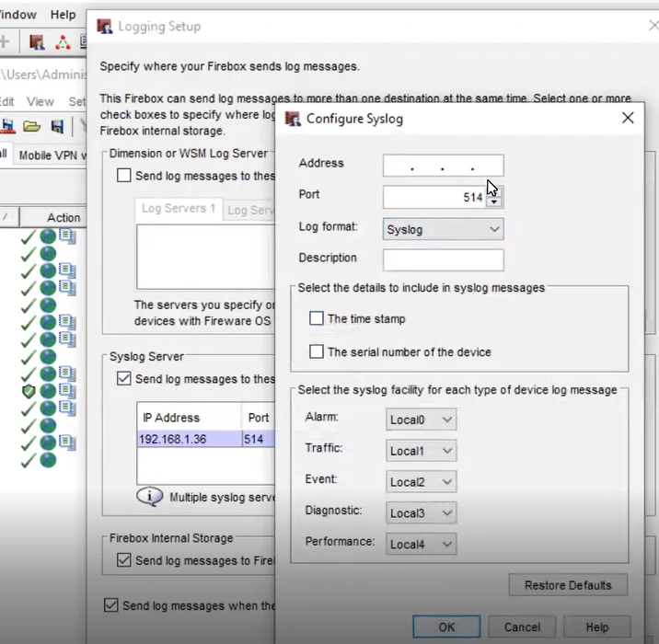Screen dimensions: 659x644
Task: Click the Firebox icon in the top toolbar
Action: coord(37,42)
